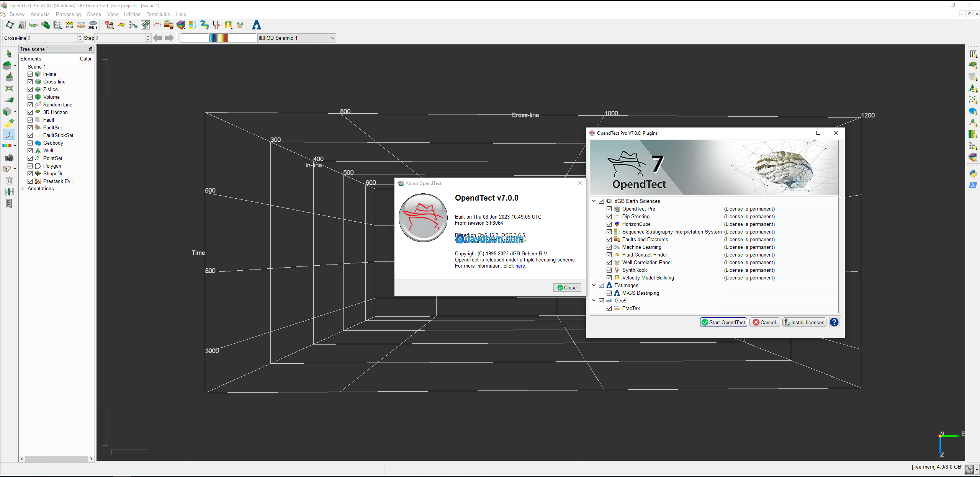Click Install licenses button
The height and width of the screenshot is (477, 980).
click(804, 322)
